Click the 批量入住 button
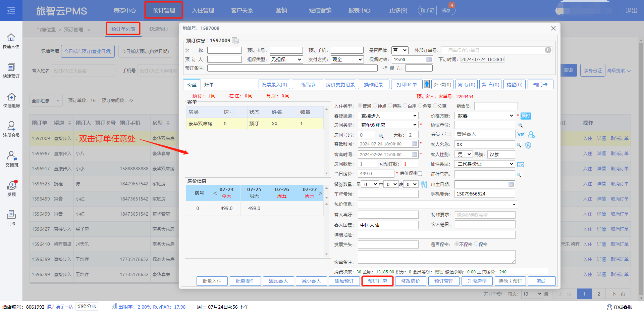Screen dimensions: 644x312 point(212,281)
